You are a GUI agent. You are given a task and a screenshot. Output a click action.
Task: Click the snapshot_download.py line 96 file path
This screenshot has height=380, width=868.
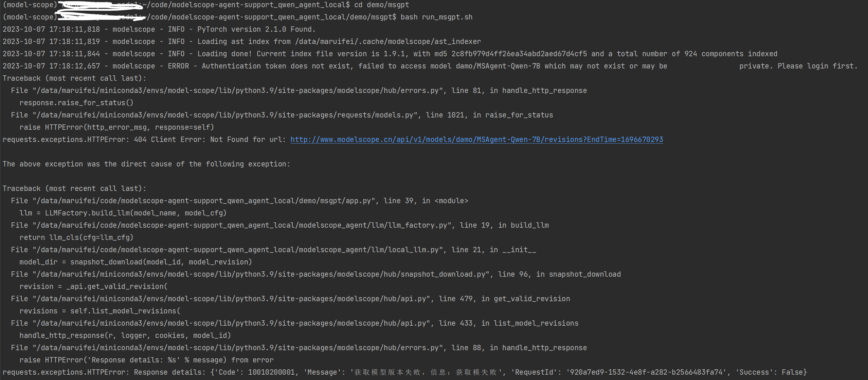pyautogui.click(x=260, y=274)
